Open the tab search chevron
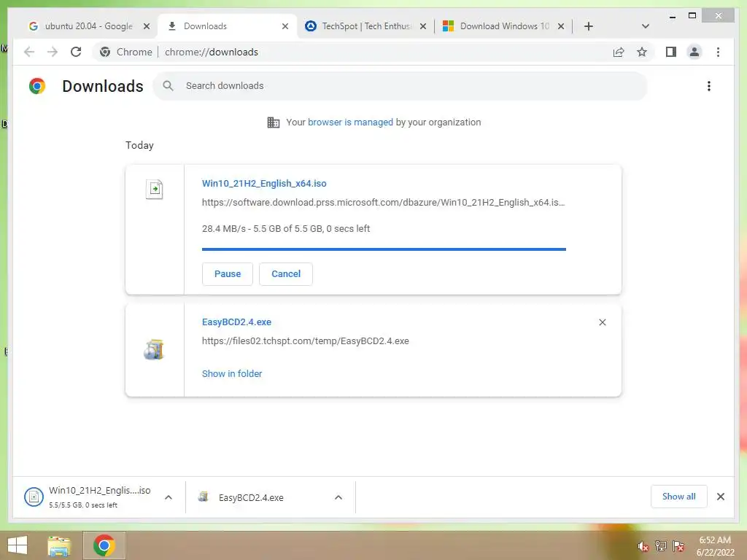747x560 pixels. [645, 26]
